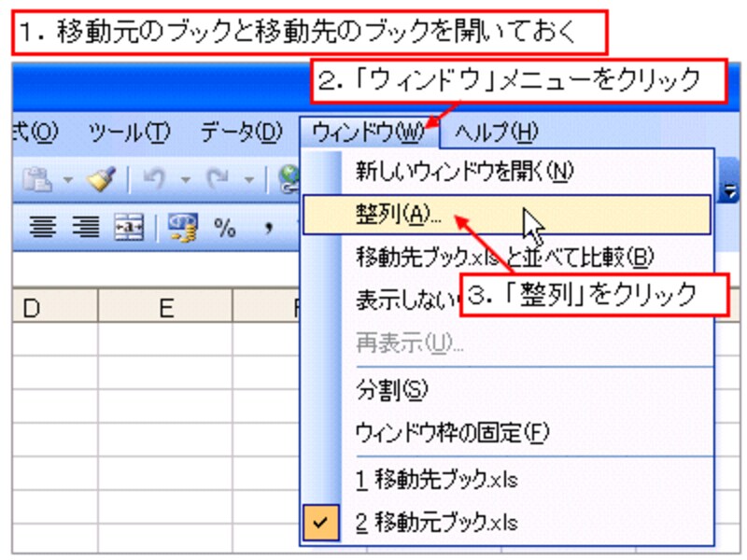Select 整列(A)... in Window menu
Screen dimensions: 747x560
coord(507,215)
